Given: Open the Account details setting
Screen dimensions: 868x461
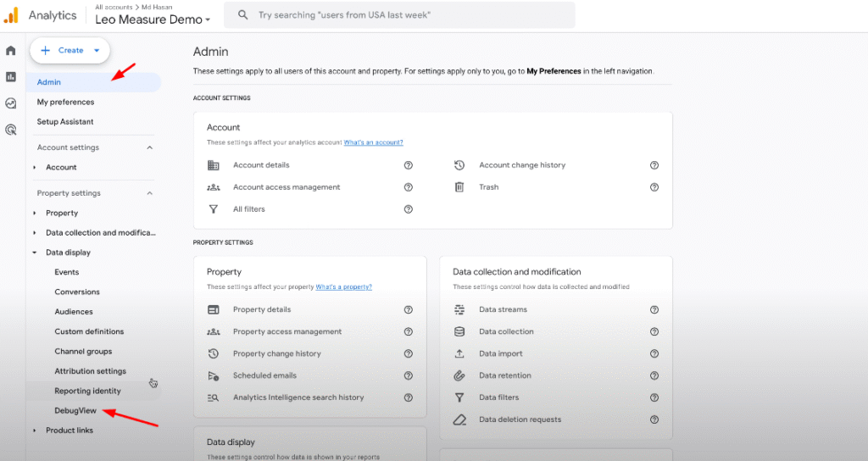Looking at the screenshot, I should point(261,165).
